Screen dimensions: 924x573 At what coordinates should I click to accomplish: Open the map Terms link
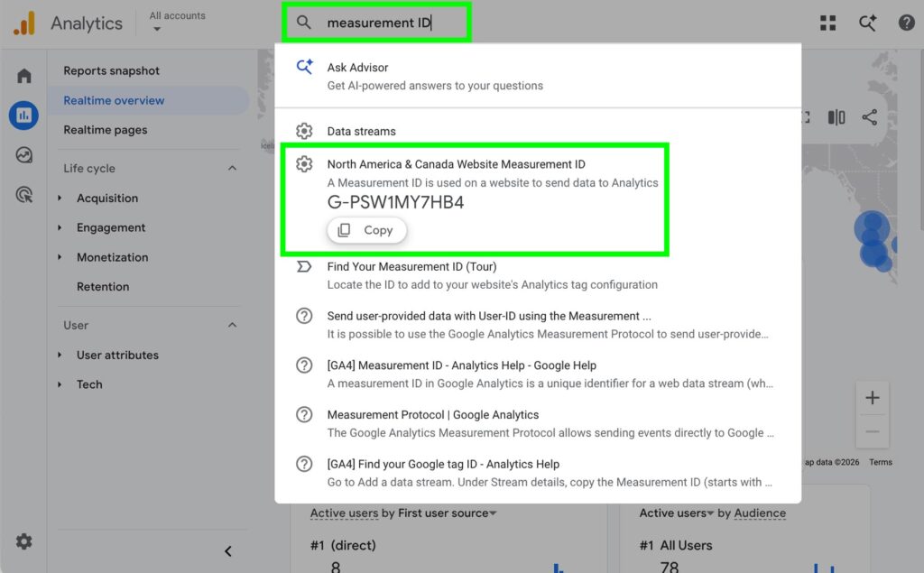881,462
